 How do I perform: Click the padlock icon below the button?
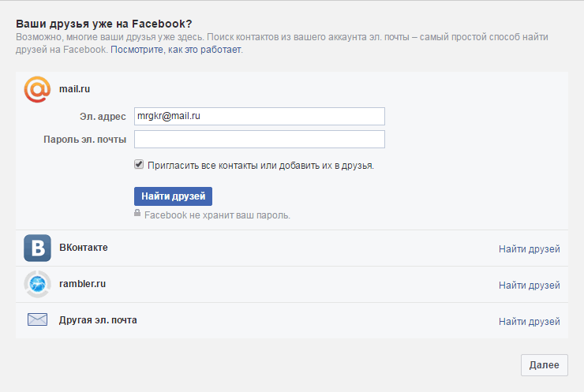coord(137,214)
